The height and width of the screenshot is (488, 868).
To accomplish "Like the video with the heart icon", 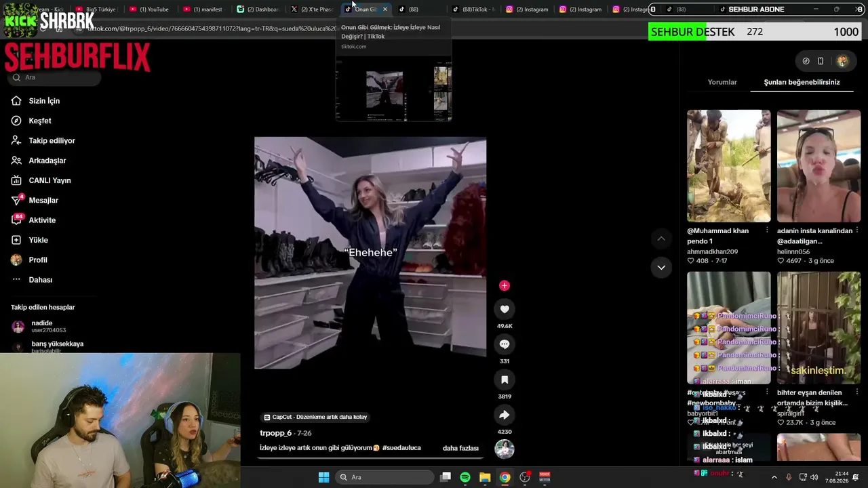I will tap(505, 309).
